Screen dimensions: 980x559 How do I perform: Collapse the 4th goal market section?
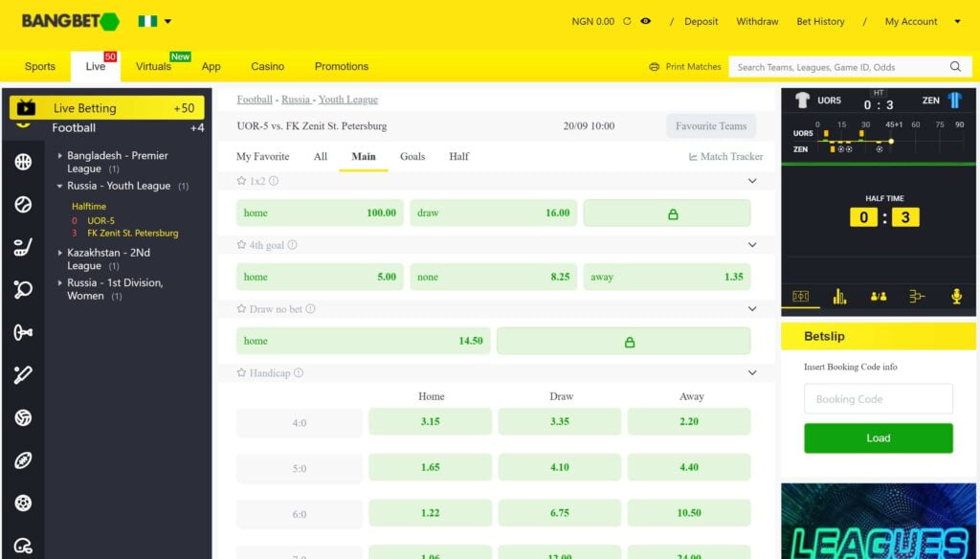tap(752, 245)
